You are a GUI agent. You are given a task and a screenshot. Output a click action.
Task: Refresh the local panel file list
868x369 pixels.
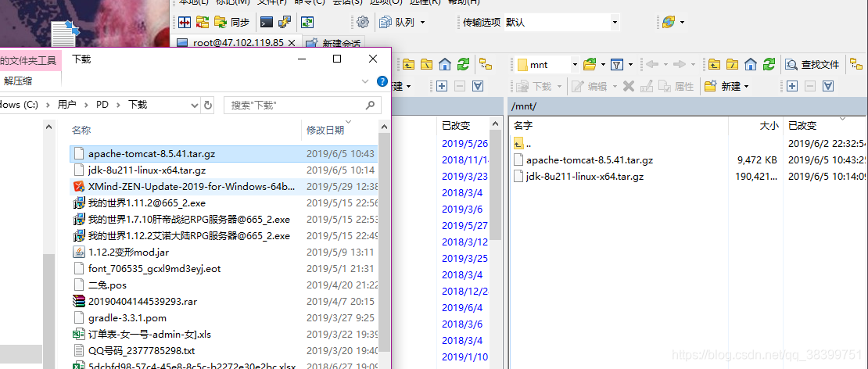point(463,65)
